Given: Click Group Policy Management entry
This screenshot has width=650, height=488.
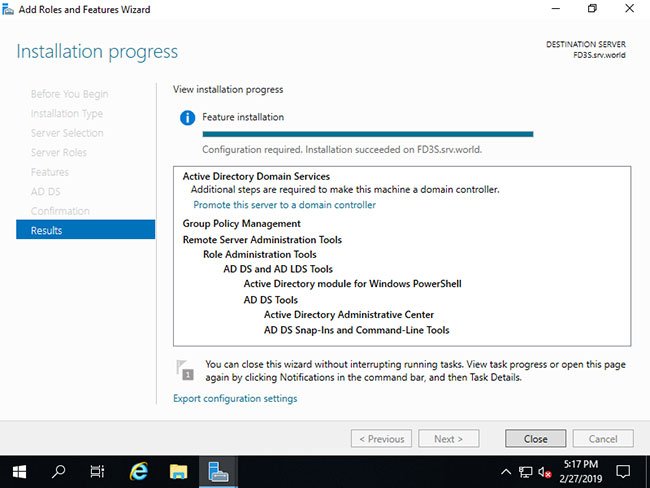Looking at the screenshot, I should (242, 223).
